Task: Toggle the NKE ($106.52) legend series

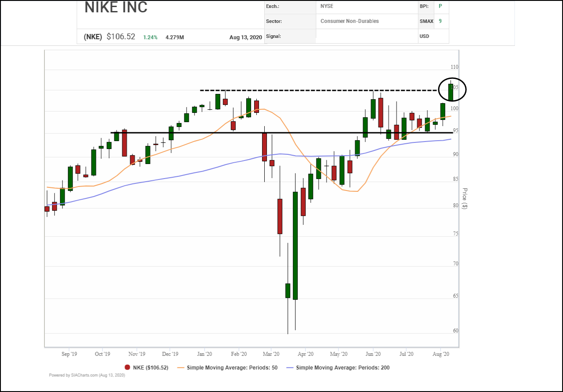Action: [150, 367]
